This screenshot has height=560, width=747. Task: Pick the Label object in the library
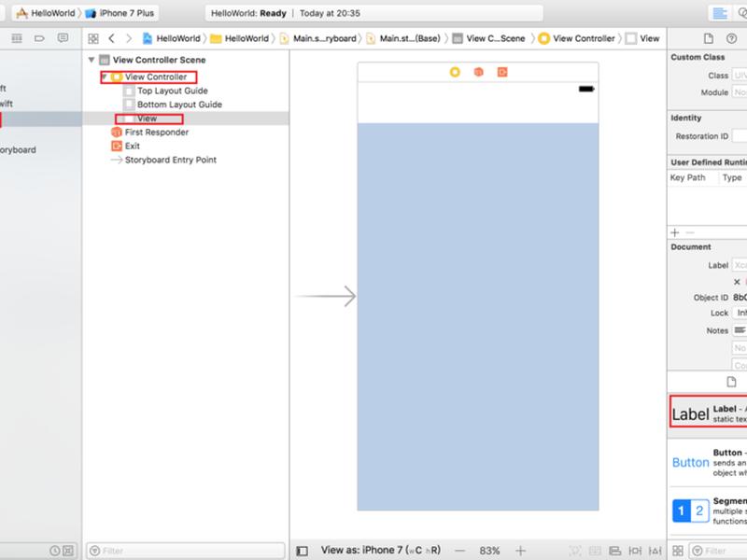coord(709,412)
